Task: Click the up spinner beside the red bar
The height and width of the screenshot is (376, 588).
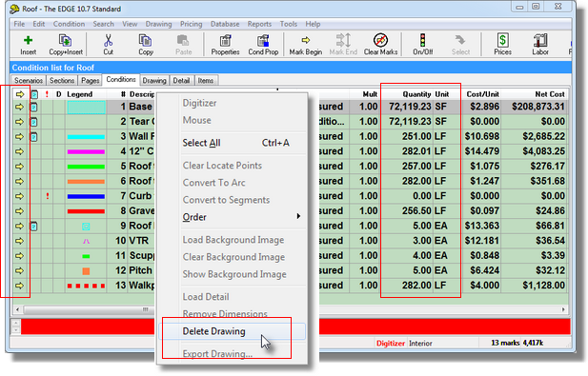Action: [x=16, y=323]
